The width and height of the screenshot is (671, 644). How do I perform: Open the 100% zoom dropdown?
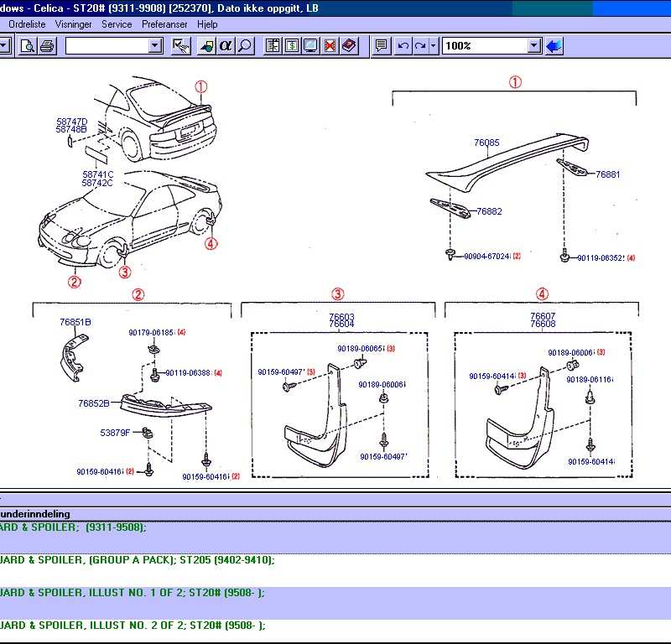533,45
